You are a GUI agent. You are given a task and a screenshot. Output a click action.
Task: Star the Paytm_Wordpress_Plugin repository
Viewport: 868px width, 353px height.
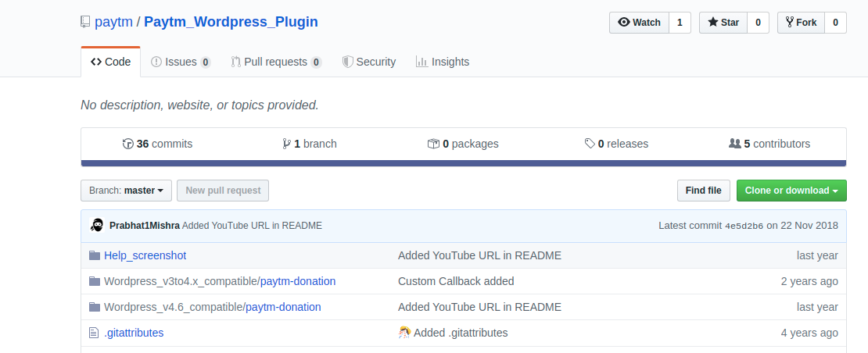point(723,23)
